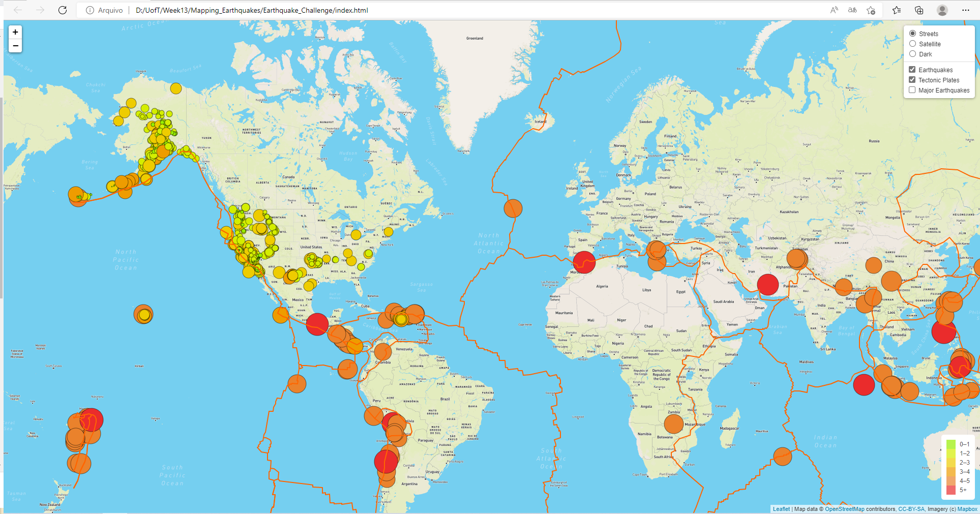Open the translate page icon
Screen dimensions: 980x514
pos(852,10)
